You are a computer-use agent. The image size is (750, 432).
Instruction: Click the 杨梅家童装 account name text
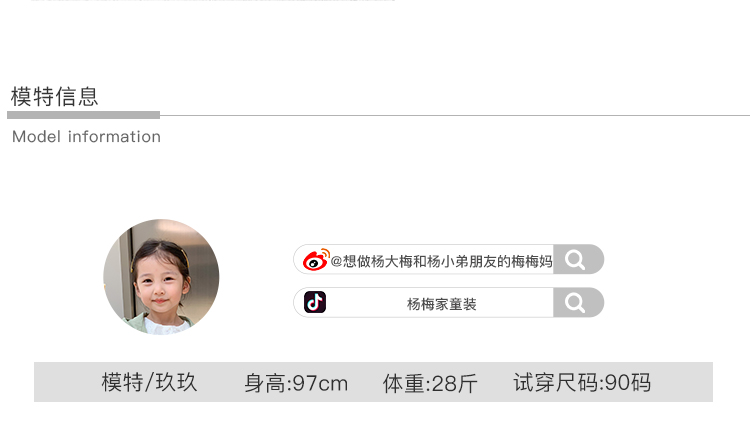[441, 304]
